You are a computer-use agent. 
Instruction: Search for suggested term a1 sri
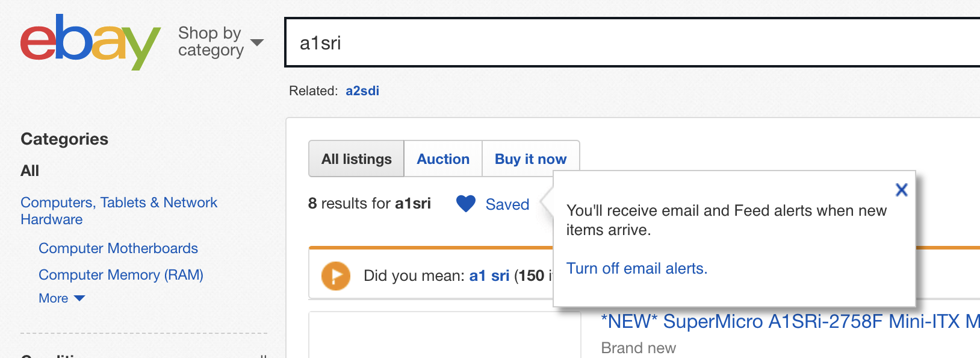[489, 276]
